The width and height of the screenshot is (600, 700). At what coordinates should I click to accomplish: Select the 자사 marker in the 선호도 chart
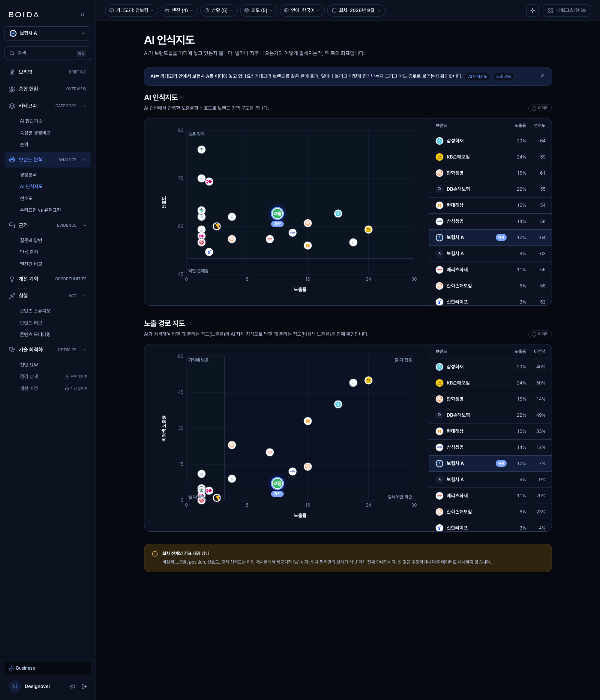pos(277,214)
